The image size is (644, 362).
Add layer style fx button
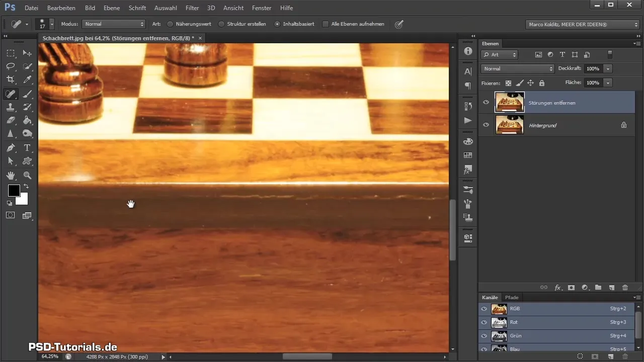pos(557,288)
